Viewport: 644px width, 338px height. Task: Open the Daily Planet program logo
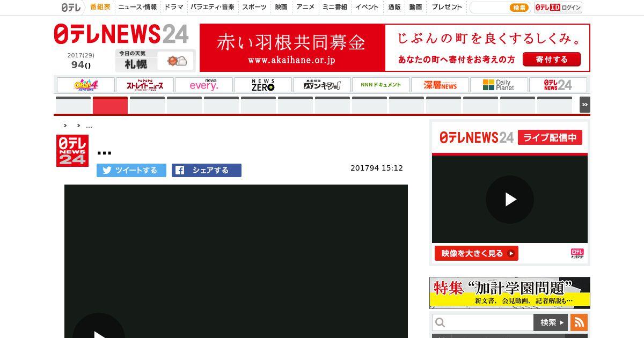tap(499, 85)
